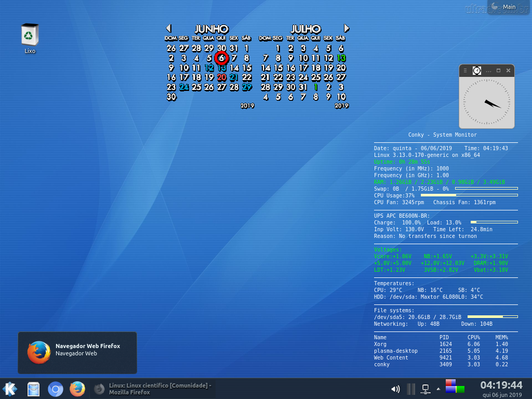Click 2019 year label under Julho
532x399 pixels.
[x=342, y=106]
